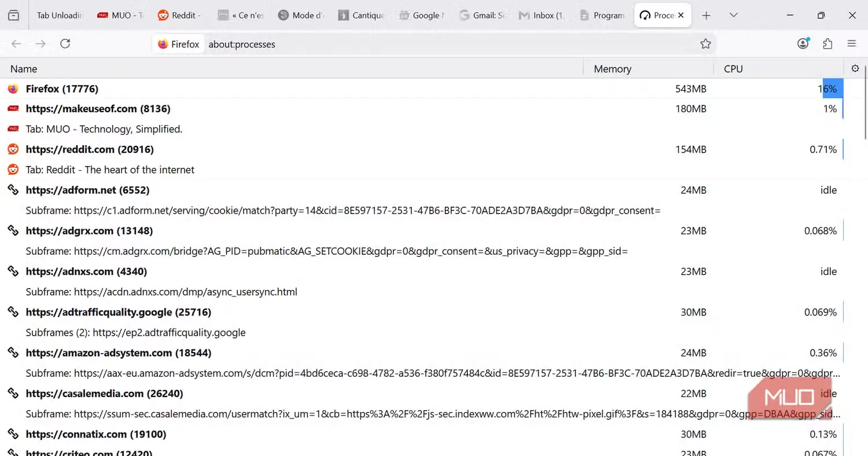
Task: Click the link icon of adnxs.com process
Action: coord(13,271)
